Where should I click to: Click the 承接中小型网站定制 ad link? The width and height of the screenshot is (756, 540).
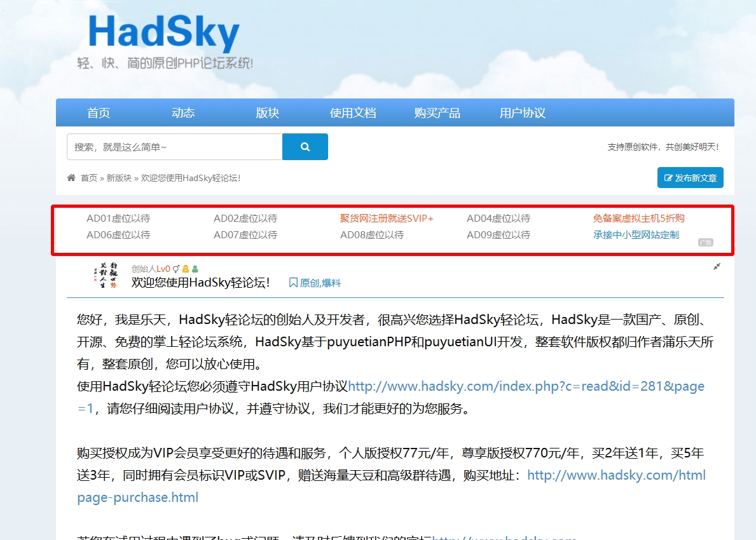636,234
